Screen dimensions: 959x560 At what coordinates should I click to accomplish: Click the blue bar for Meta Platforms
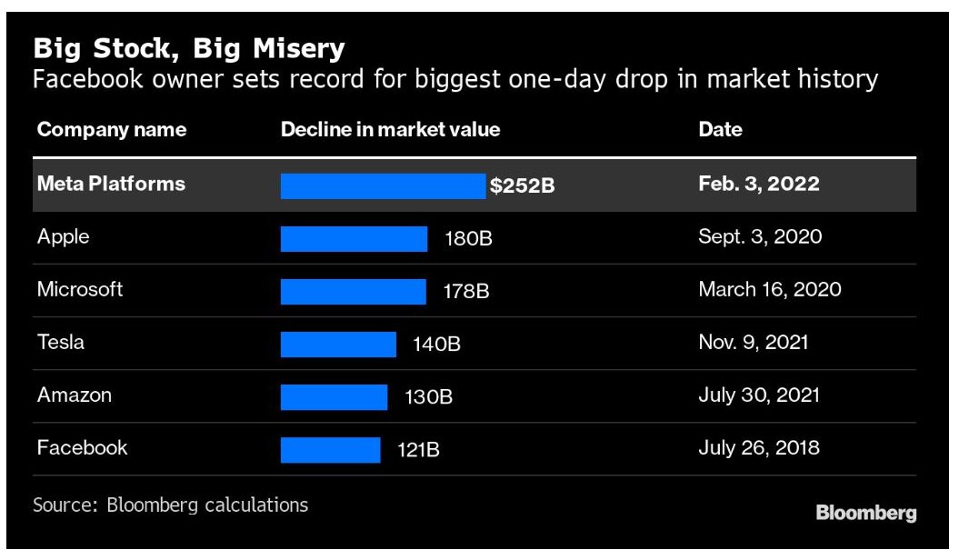pyautogui.click(x=383, y=185)
